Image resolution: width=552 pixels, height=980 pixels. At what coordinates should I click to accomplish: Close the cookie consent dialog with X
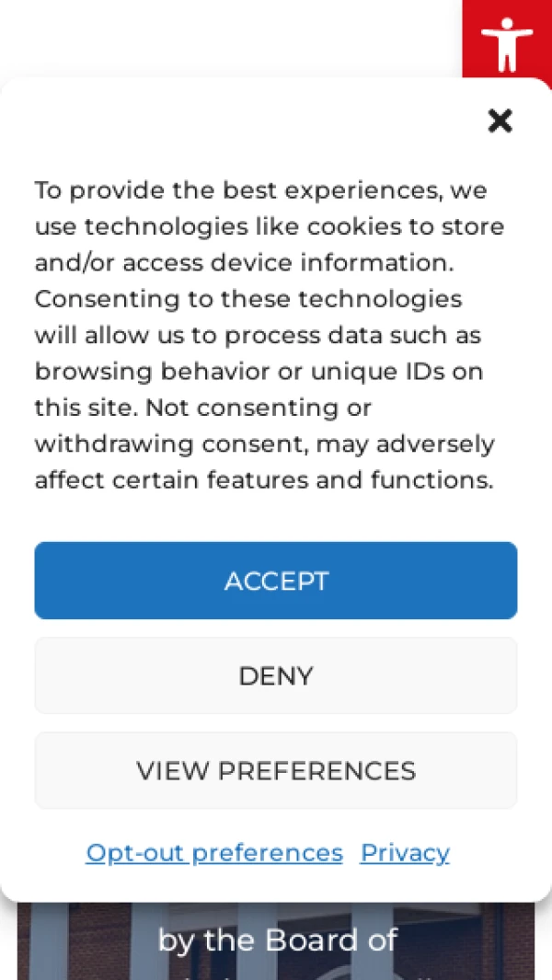[500, 121]
